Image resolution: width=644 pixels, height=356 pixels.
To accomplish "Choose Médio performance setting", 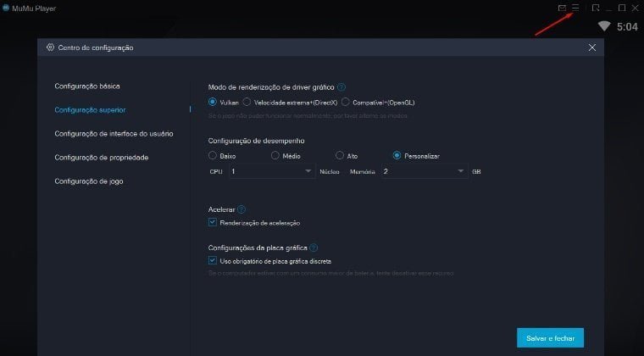I will (275, 155).
